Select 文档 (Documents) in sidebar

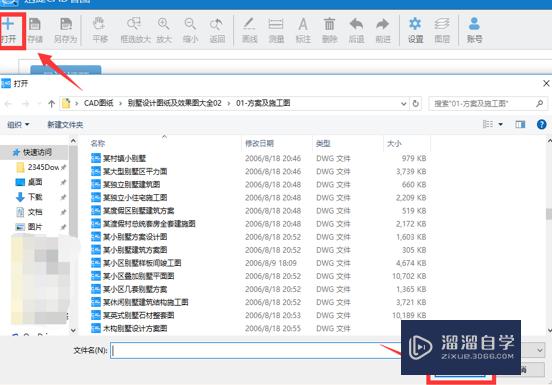[x=34, y=212]
